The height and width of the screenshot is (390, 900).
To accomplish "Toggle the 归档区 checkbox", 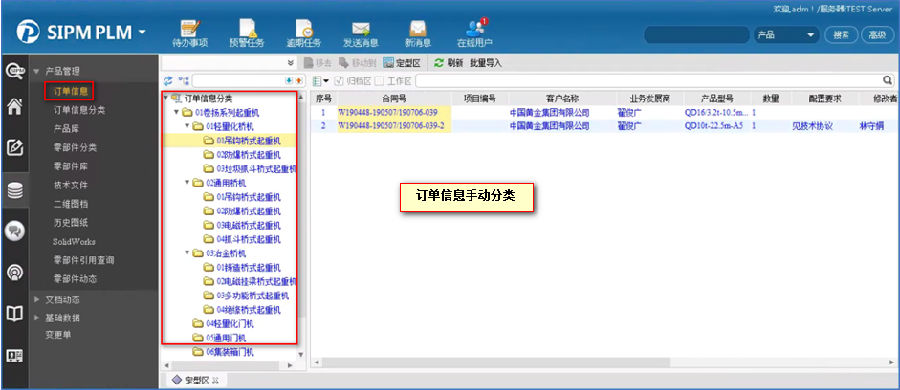I will point(338,81).
